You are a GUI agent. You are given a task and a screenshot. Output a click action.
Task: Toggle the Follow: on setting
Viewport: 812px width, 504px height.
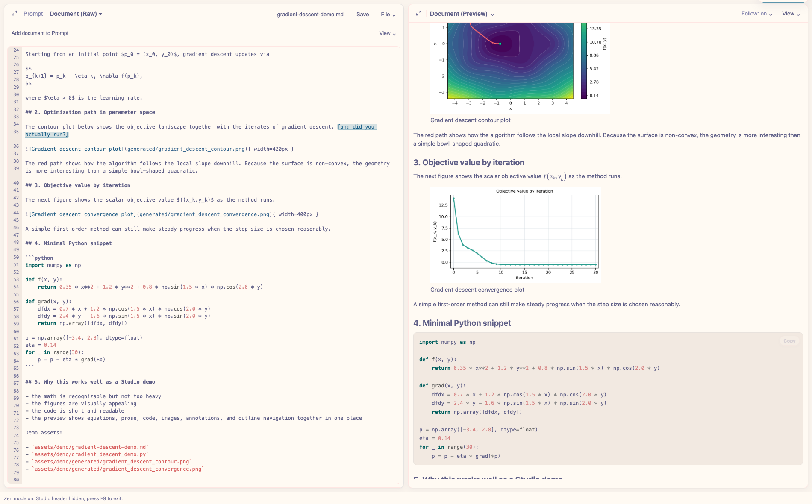click(x=756, y=14)
